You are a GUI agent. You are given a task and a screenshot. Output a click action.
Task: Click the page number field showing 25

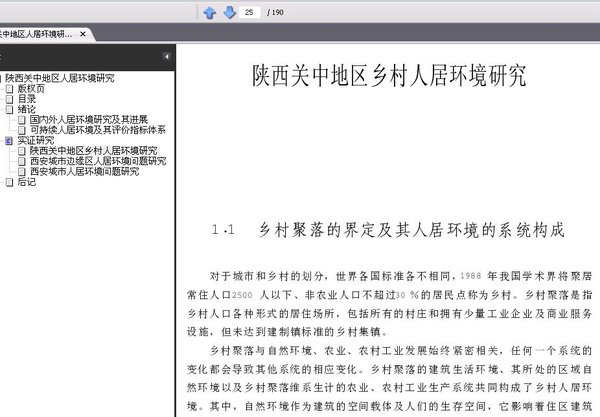(250, 12)
